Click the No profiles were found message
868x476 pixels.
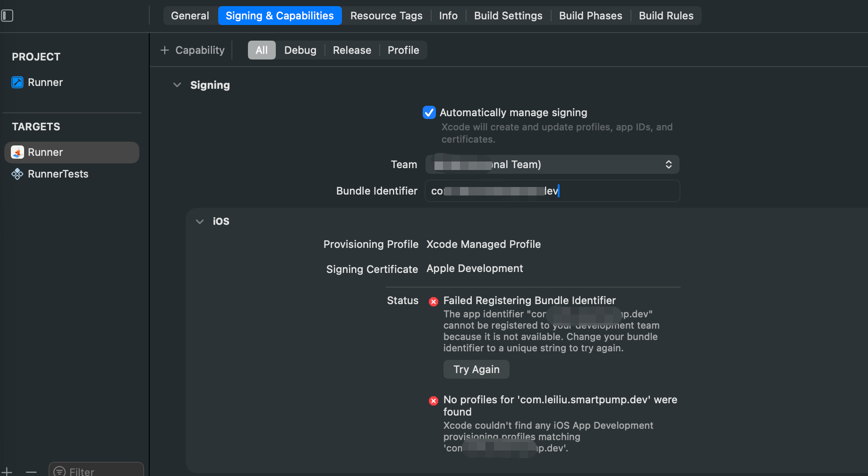point(560,406)
